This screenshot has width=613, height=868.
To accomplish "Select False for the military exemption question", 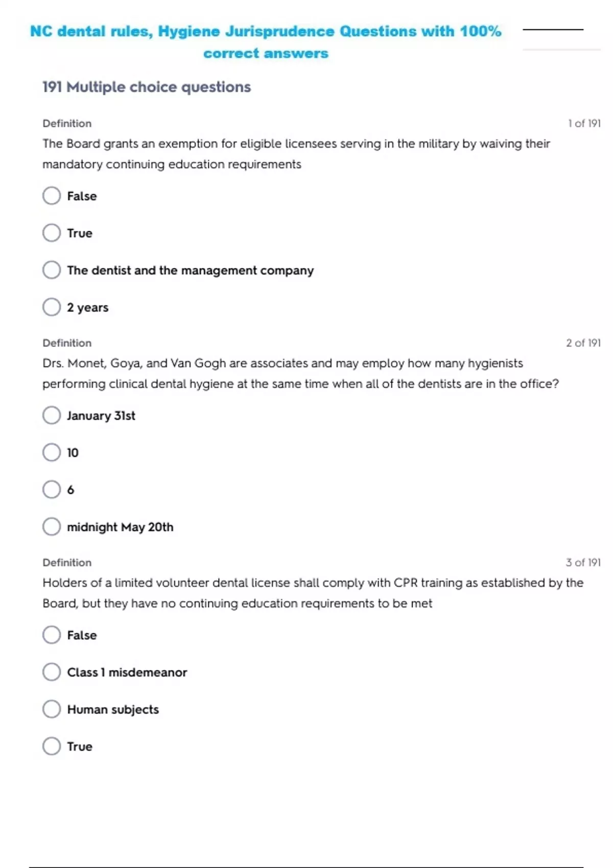I will click(x=52, y=196).
